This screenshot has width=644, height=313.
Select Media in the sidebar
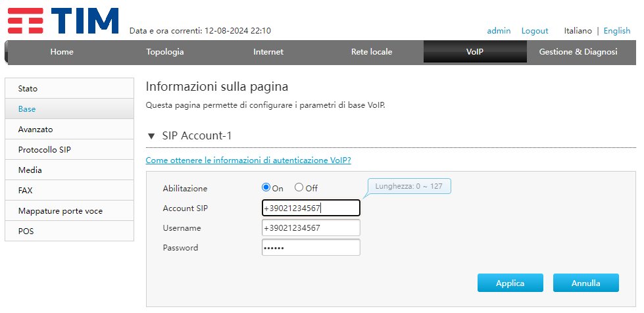point(70,170)
